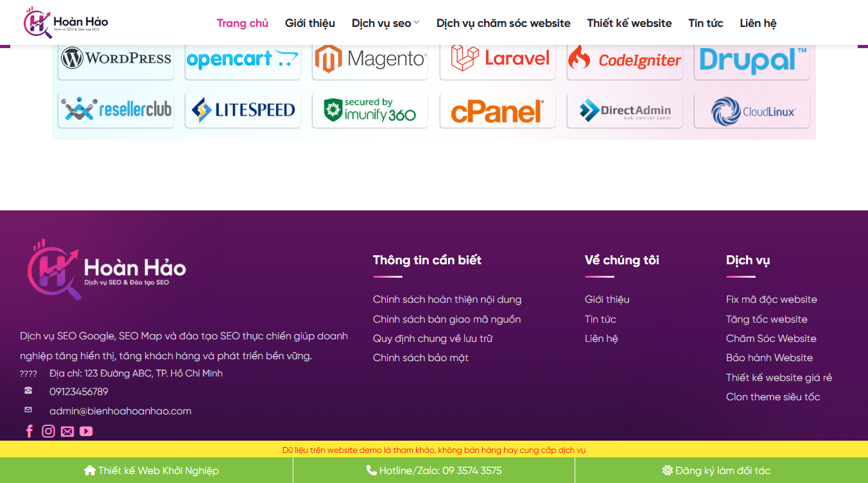Open Thiết kế website giá rẻ link

click(x=779, y=378)
